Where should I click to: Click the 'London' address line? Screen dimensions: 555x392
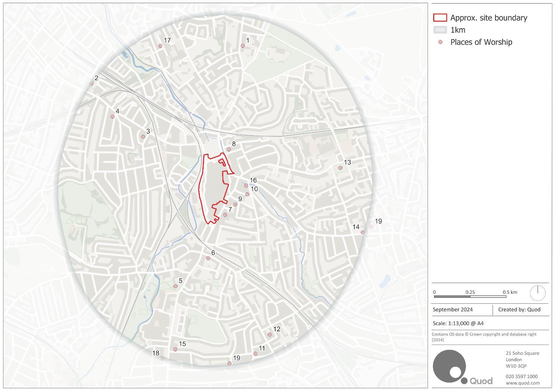coord(514,360)
